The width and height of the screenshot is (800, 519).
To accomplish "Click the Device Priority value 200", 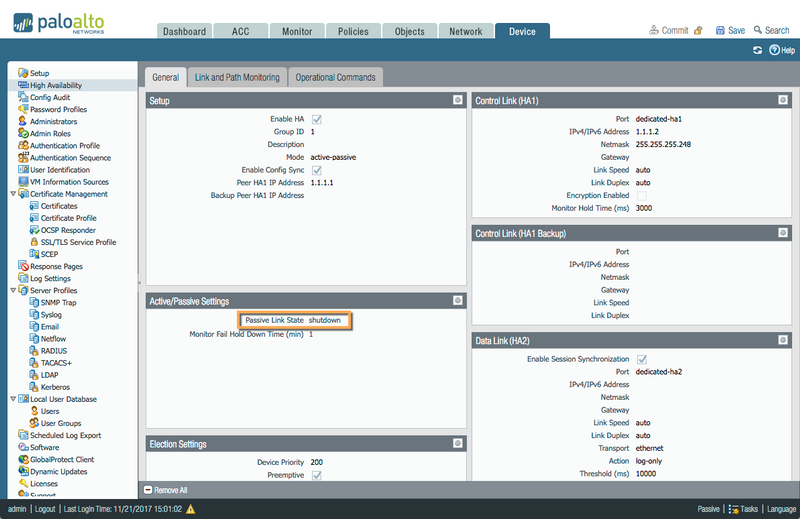I will tap(316, 462).
